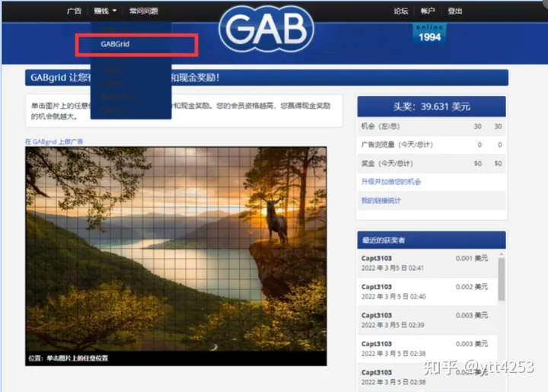The image size is (548, 392).
Task: Open the 在 GABgrid 上做广告 link
Action: [54, 142]
